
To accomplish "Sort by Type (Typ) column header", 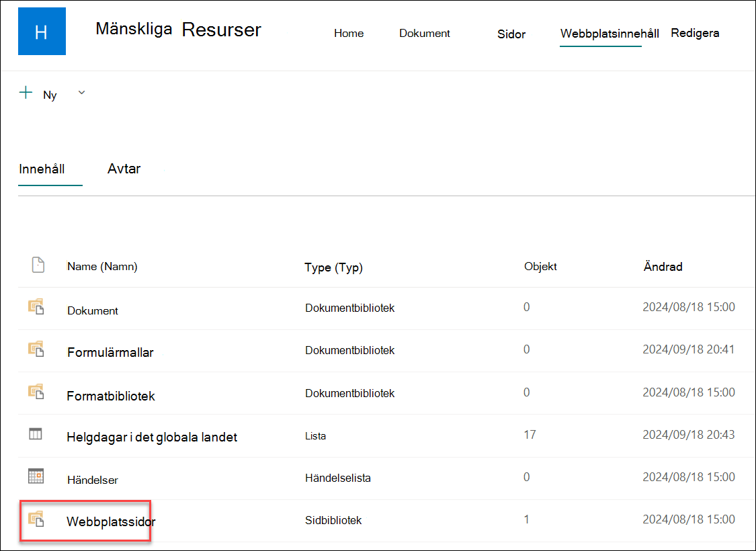I will pos(333,267).
